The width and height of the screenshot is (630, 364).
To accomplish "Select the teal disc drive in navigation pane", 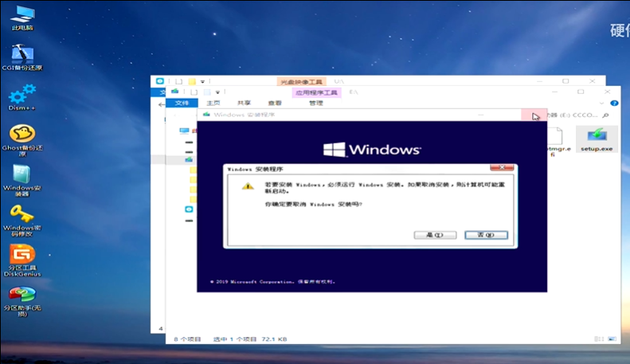I will click(x=189, y=209).
